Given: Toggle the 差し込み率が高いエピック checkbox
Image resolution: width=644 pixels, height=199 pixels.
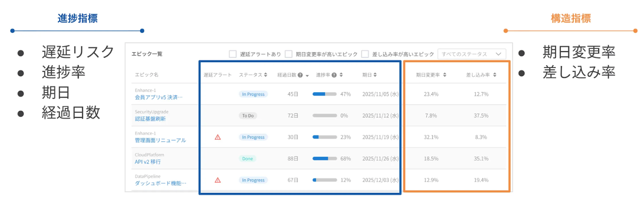Looking at the screenshot, I should (365, 54).
